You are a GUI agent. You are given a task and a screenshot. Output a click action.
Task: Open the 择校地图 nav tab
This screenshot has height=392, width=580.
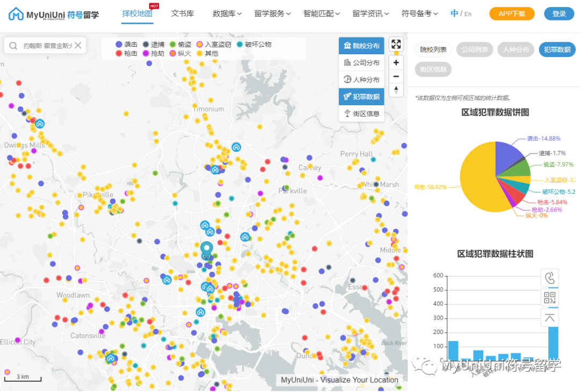(x=137, y=13)
